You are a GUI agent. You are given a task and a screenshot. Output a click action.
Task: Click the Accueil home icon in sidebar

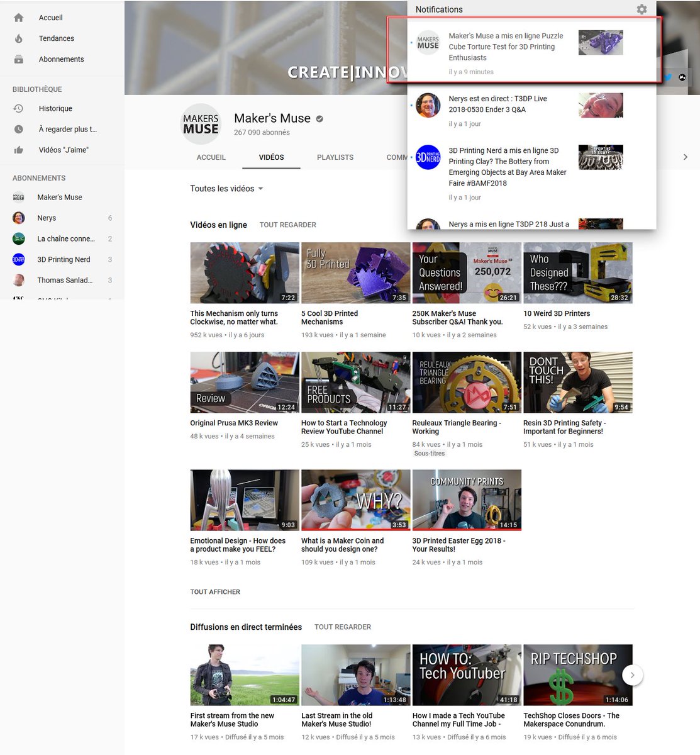[x=18, y=18]
